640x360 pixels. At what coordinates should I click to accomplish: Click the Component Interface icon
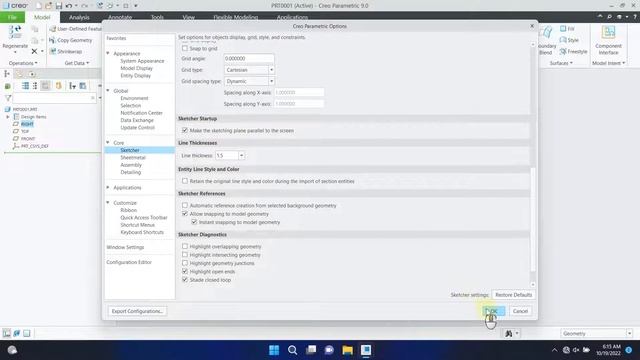point(608,33)
